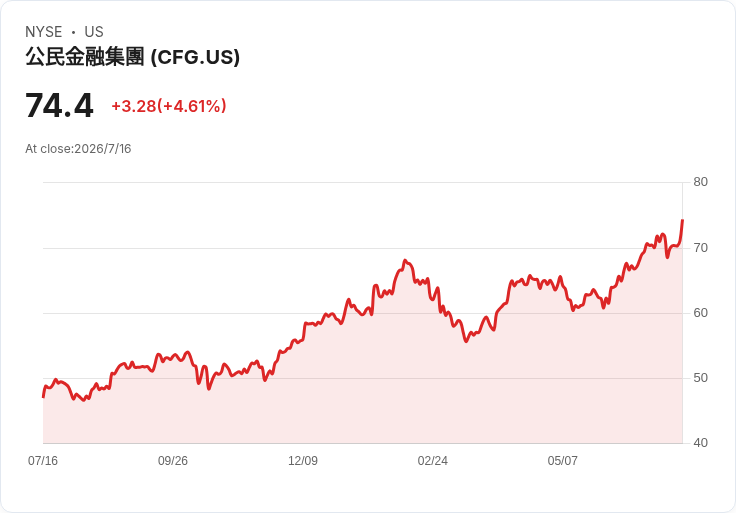Select the 07/16 x-axis date label

(x=43, y=461)
